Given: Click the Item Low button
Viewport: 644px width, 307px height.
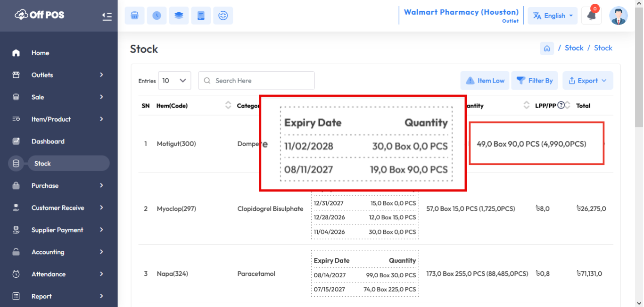Looking at the screenshot, I should 485,81.
